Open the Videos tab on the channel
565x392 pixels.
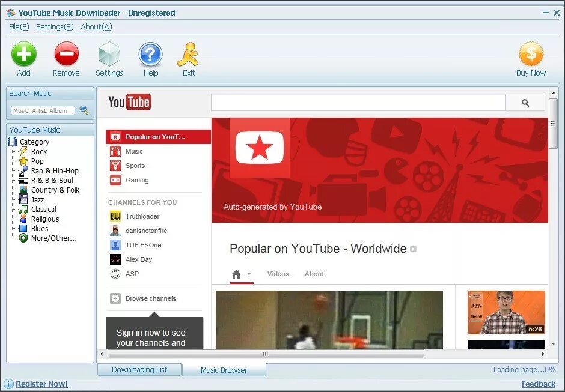278,274
